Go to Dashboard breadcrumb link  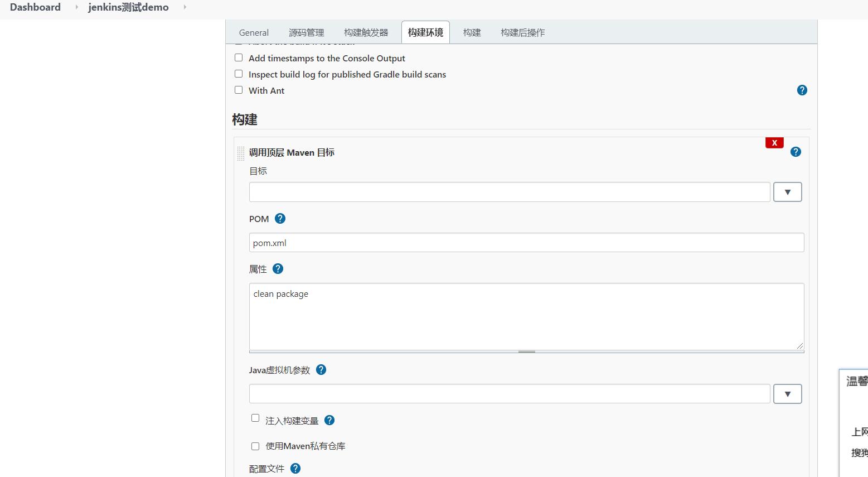coord(35,7)
